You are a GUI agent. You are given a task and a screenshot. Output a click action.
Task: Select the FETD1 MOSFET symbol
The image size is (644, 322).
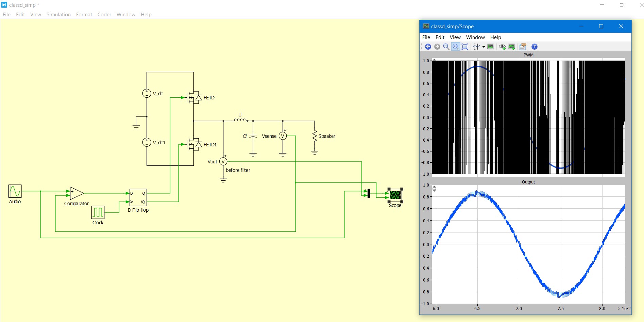[x=194, y=145]
